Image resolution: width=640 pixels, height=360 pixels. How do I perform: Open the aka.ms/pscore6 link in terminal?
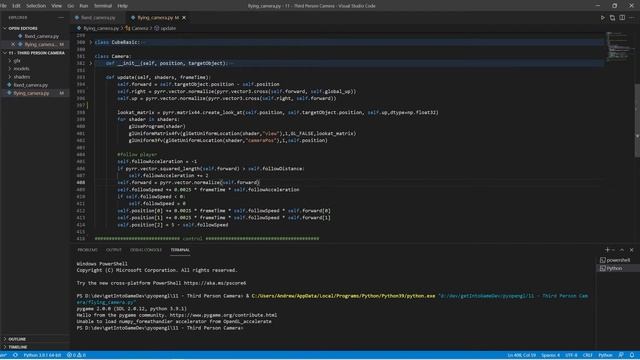215,283
